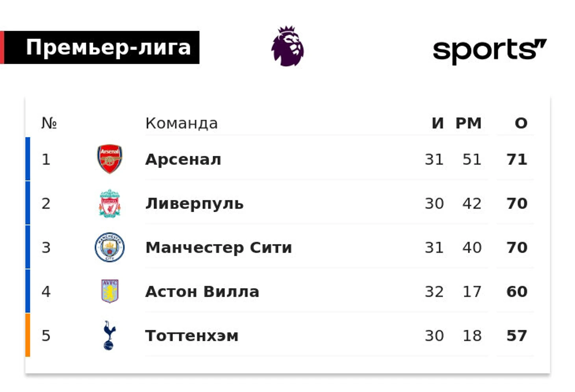Select the Манчестер Сити team name
575x392 pixels.
tap(219, 248)
